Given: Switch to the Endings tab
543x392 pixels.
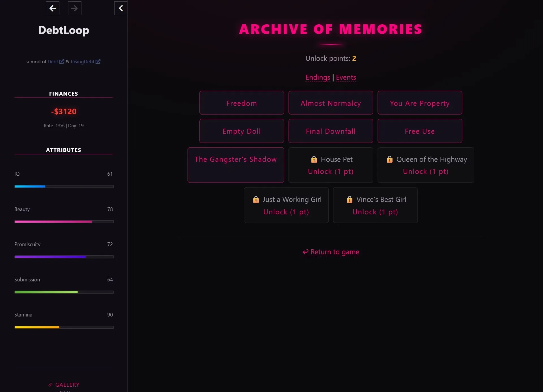Looking at the screenshot, I should click(x=318, y=77).
